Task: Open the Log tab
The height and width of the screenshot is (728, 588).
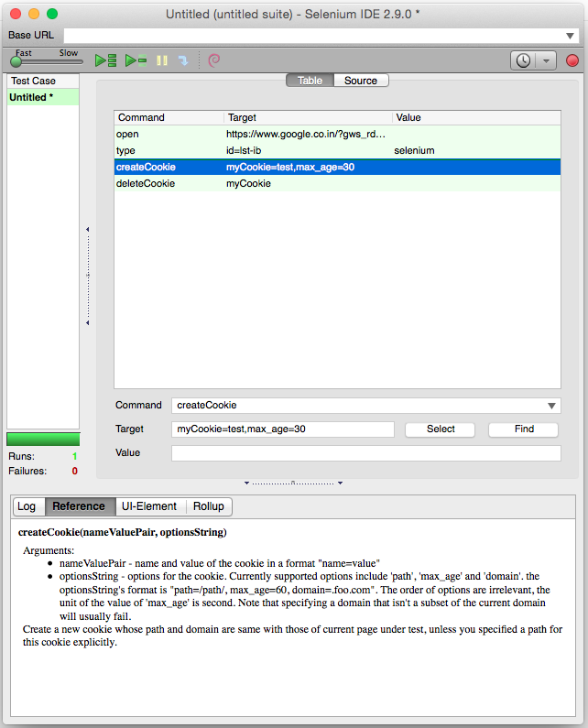Action: point(27,506)
